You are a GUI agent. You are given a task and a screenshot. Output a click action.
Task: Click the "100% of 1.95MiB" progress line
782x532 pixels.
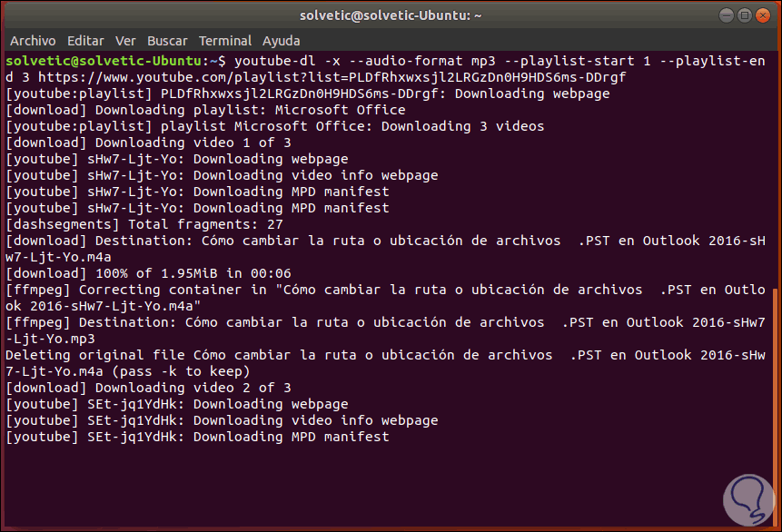click(x=149, y=273)
